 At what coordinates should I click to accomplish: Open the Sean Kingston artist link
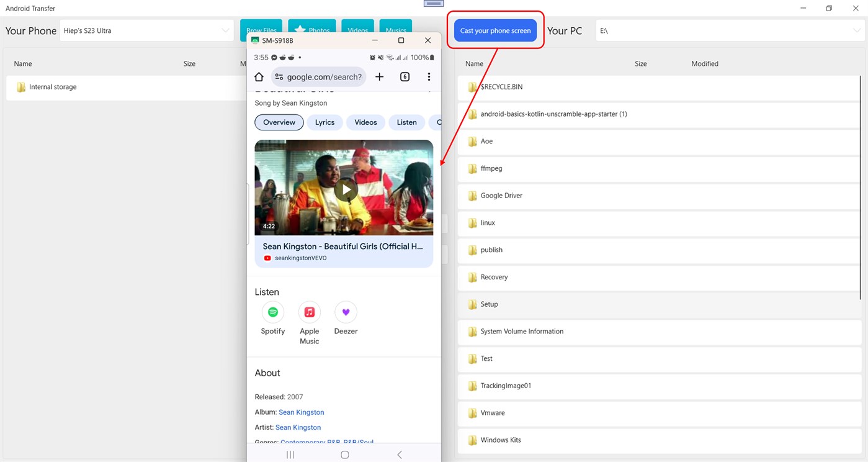tap(298, 427)
